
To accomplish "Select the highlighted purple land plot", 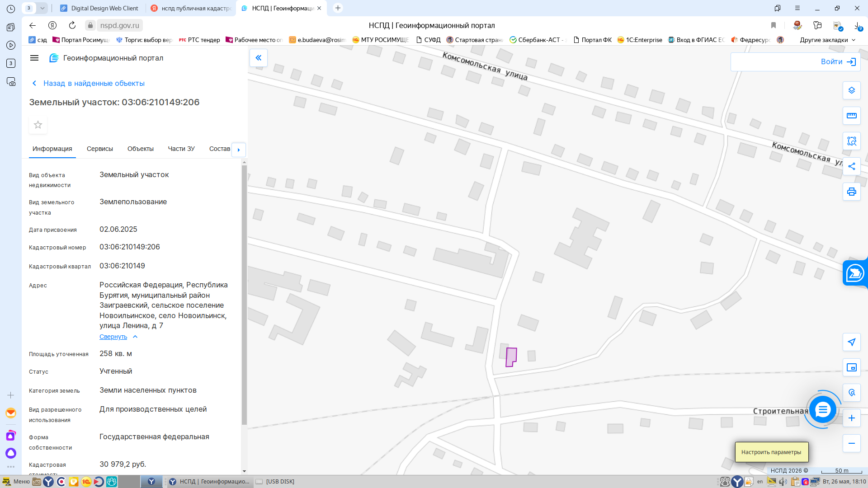I will pyautogui.click(x=511, y=357).
